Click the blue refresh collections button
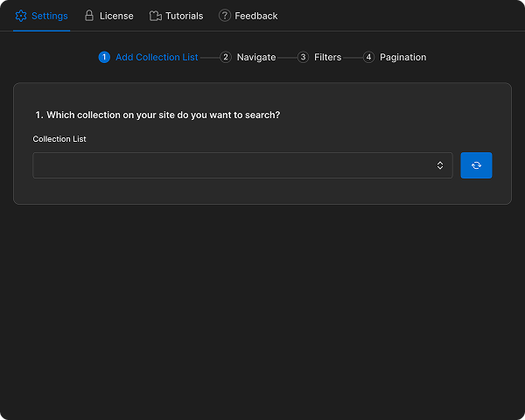Image resolution: width=525 pixels, height=420 pixels. (476, 165)
